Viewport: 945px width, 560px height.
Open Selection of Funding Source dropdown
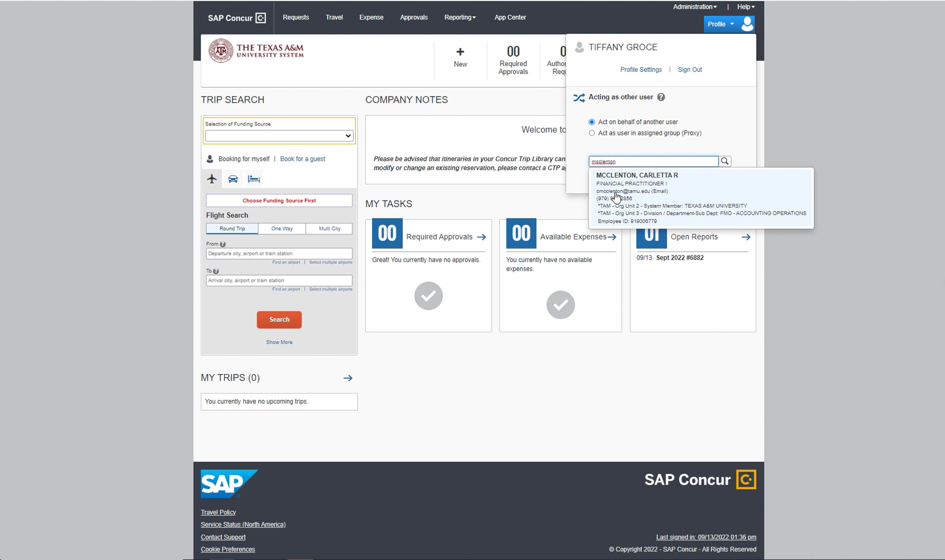(x=279, y=136)
